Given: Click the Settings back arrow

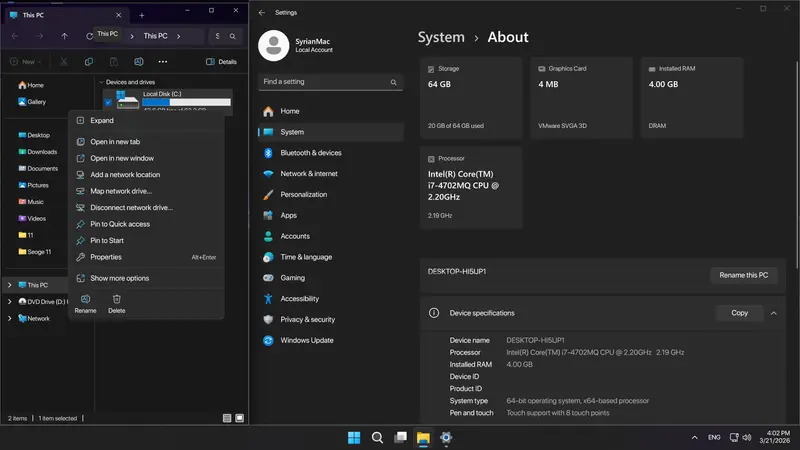Looking at the screenshot, I should point(262,13).
